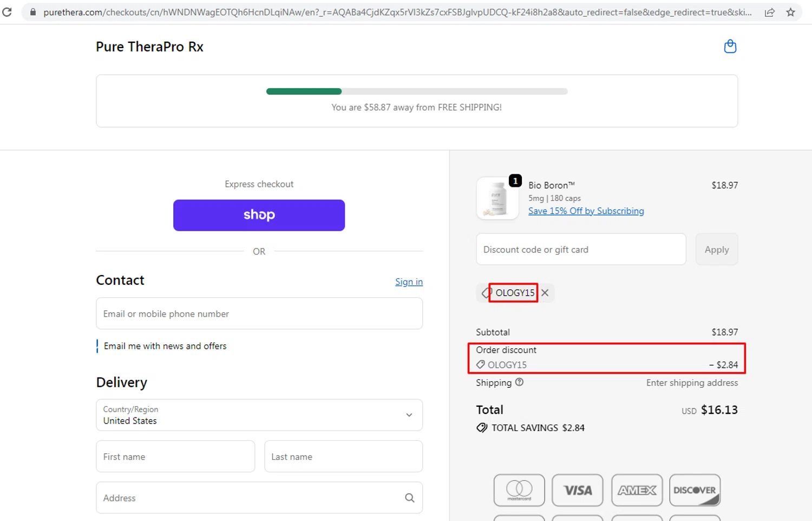The width and height of the screenshot is (812, 521).
Task: Click the Contact section heading
Action: coord(120,280)
